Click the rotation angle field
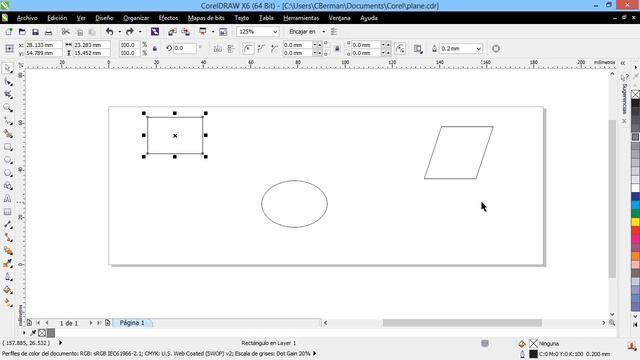640x360 pixels. click(185, 48)
